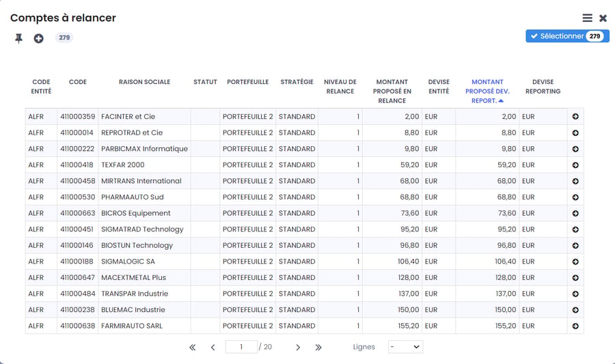The height and width of the screenshot is (364, 615).
Task: Open row arrow for PHARMAAUTO Sud
Action: pyautogui.click(x=575, y=197)
